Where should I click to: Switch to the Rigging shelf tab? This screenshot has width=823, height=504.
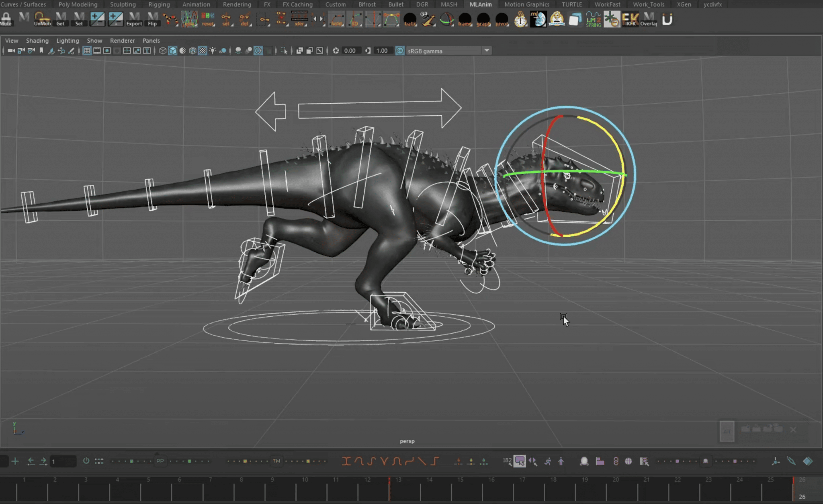[159, 4]
